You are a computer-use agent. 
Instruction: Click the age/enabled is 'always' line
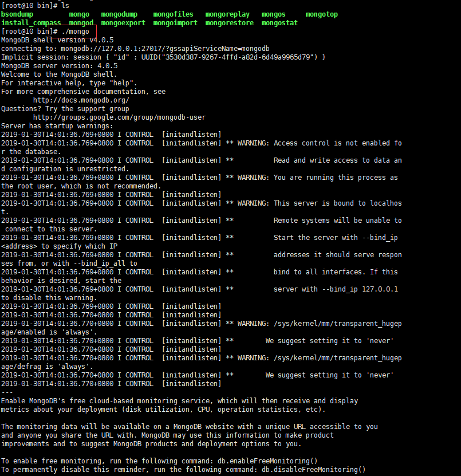49,332
